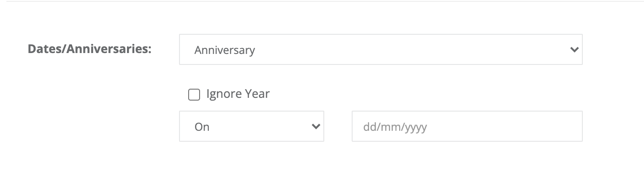644x171 pixels.
Task: Expand the comparison selector showing On
Action: (x=252, y=126)
